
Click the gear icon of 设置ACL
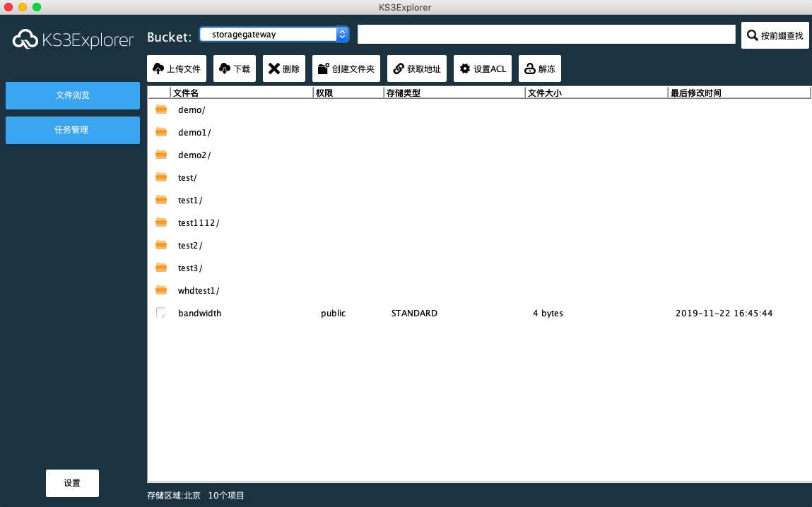[465, 68]
